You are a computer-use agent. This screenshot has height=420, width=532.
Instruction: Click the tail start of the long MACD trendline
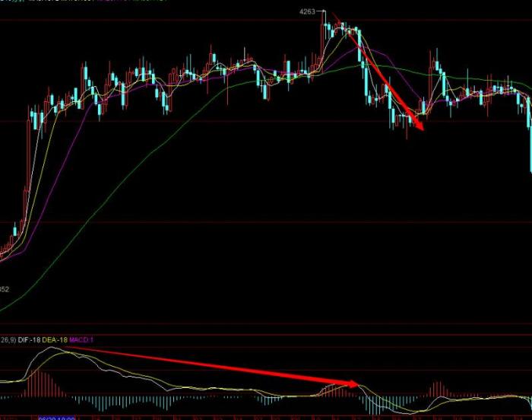[65, 347]
